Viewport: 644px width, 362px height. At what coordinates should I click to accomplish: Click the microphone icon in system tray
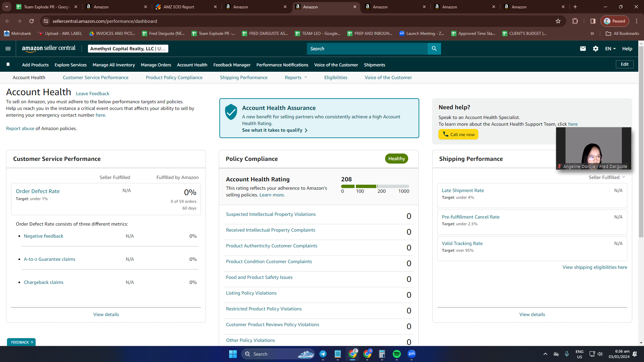(567, 354)
